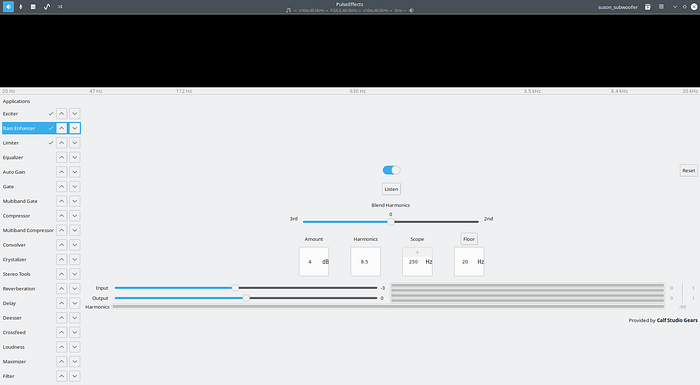This screenshot has width=700, height=385.
Task: Reset Bass Enhancer with the Reset button
Action: (x=688, y=171)
